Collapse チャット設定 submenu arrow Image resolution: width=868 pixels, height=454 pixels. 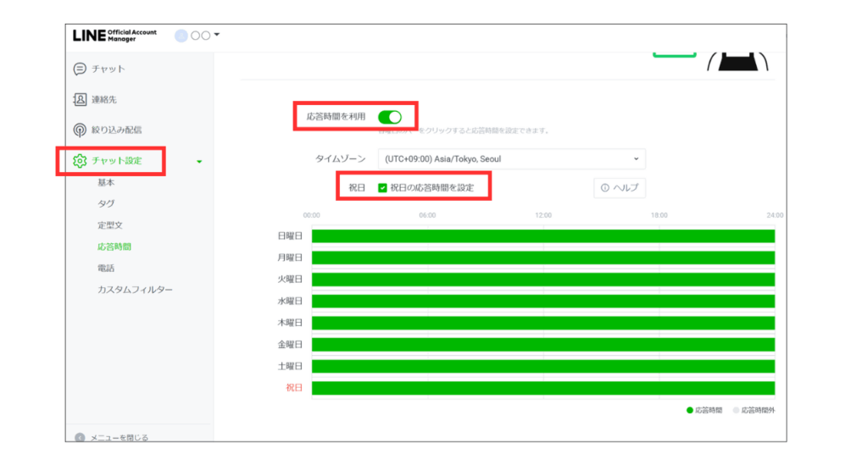pyautogui.click(x=199, y=162)
